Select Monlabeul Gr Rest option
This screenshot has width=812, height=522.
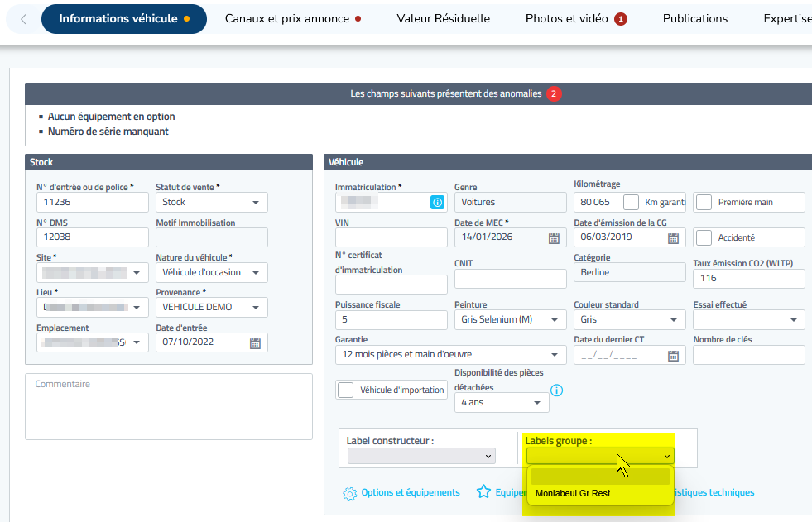pos(600,494)
